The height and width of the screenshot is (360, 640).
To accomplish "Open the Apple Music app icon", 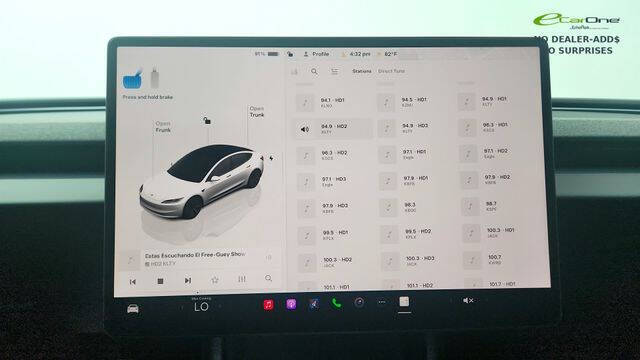I will [x=268, y=305].
